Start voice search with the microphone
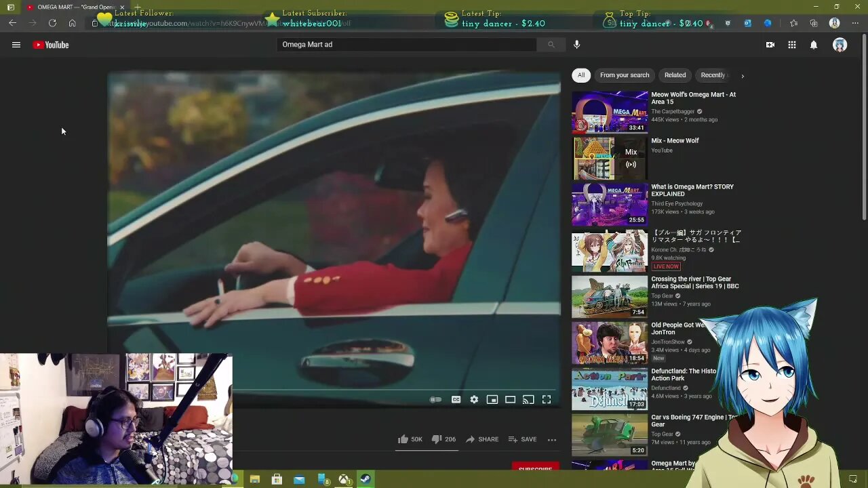The width and height of the screenshot is (868, 488). [x=576, y=45]
